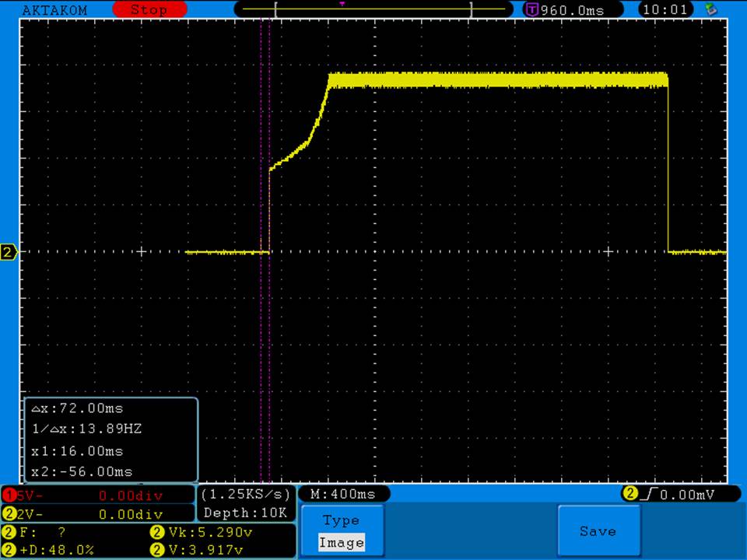Click the Vk:5.290v measurement readout
The image size is (747, 560).
[198, 533]
